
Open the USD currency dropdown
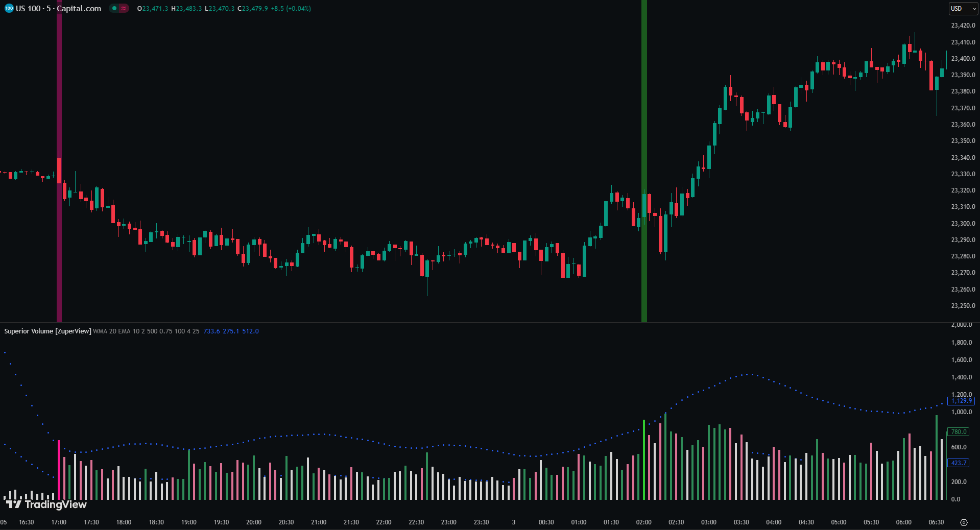[x=963, y=9]
